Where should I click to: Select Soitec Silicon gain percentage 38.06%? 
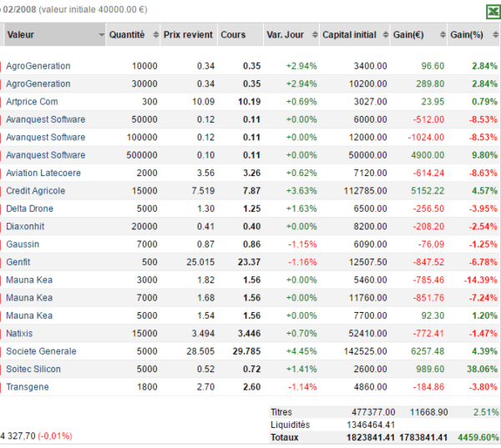pyautogui.click(x=482, y=369)
